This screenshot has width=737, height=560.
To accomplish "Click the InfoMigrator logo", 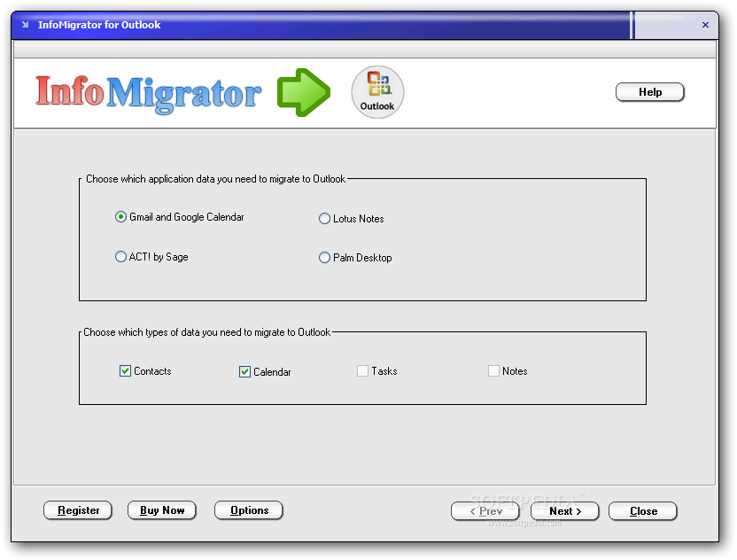I will pos(148,94).
